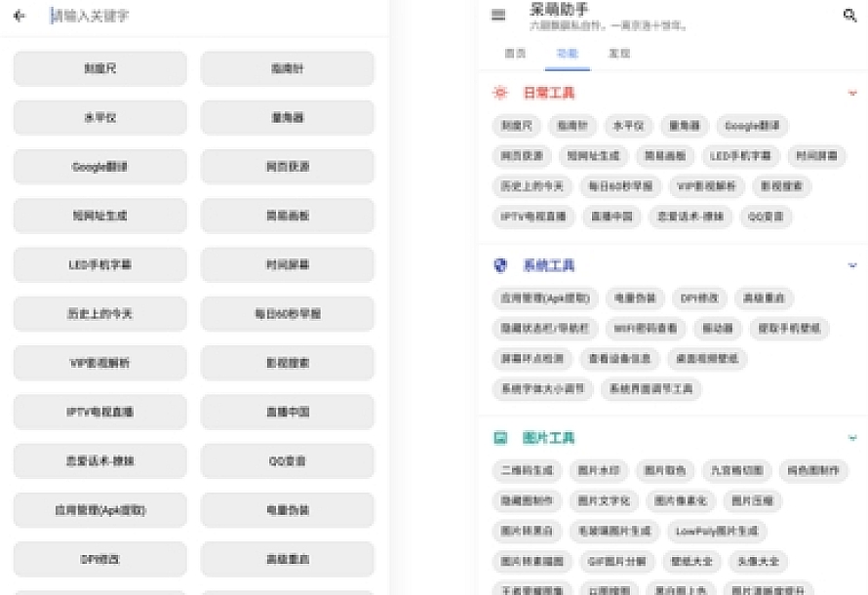This screenshot has height=595, width=868.
Task: Switch to the 发现 tab
Action: [x=619, y=54]
